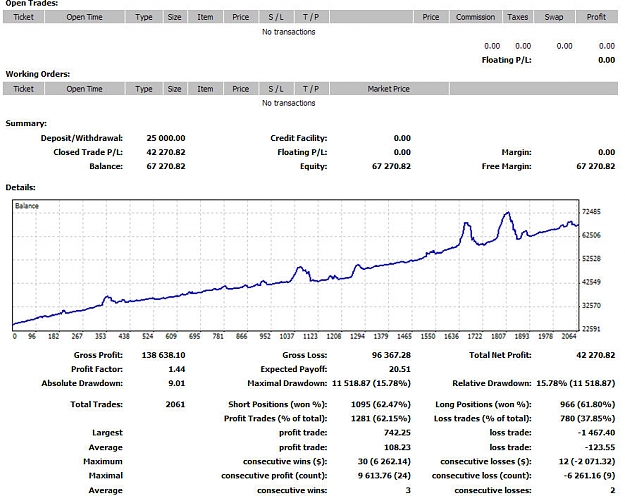Viewport: 625px width, 503px height.
Task: Click average loss trade value -123.55
Action: point(600,447)
